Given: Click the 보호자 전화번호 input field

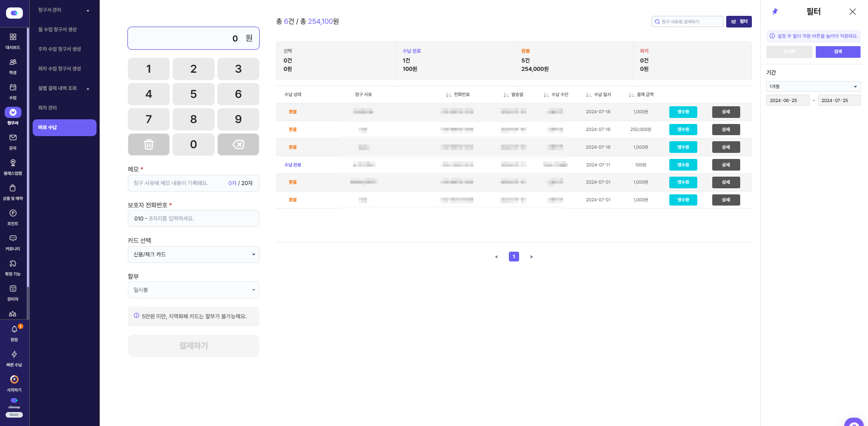Looking at the screenshot, I should point(194,219).
